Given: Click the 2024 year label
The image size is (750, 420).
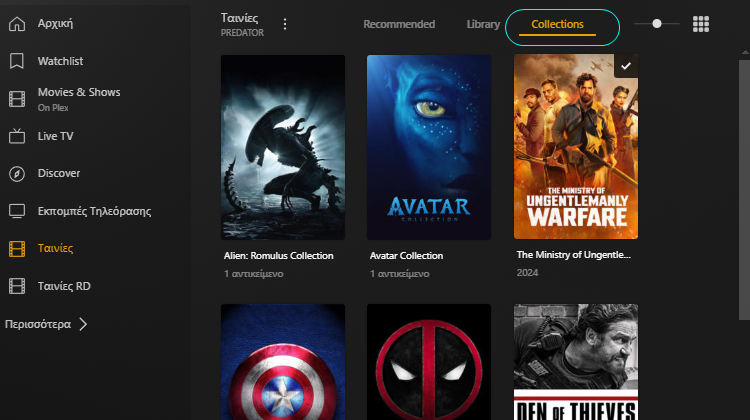Looking at the screenshot, I should [527, 273].
